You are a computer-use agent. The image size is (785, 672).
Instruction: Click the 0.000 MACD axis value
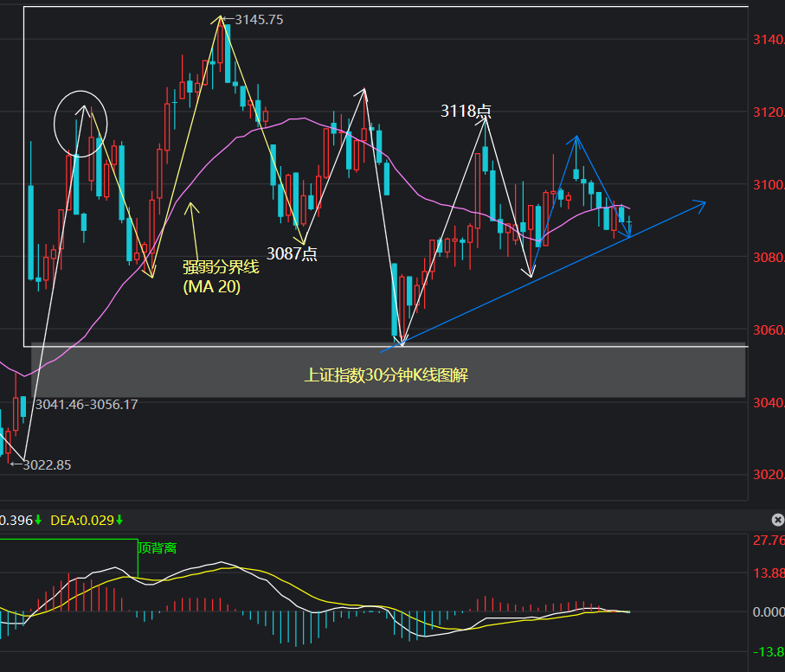(x=769, y=612)
